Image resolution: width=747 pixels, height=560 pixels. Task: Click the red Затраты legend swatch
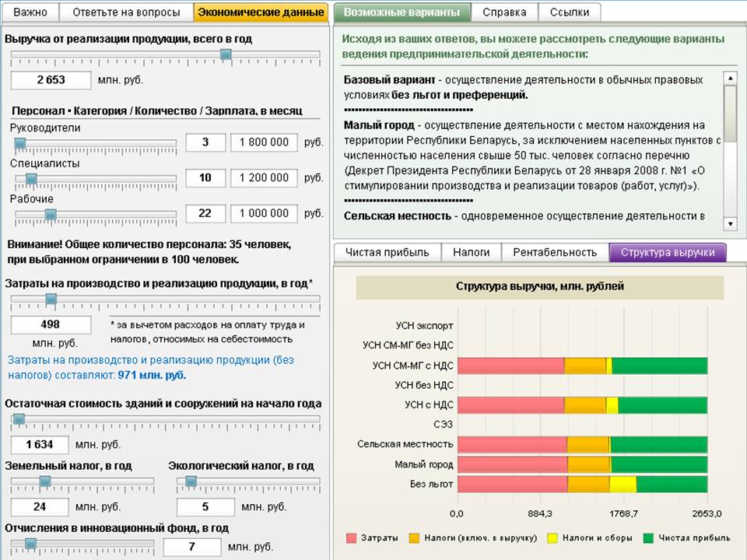coord(351,537)
